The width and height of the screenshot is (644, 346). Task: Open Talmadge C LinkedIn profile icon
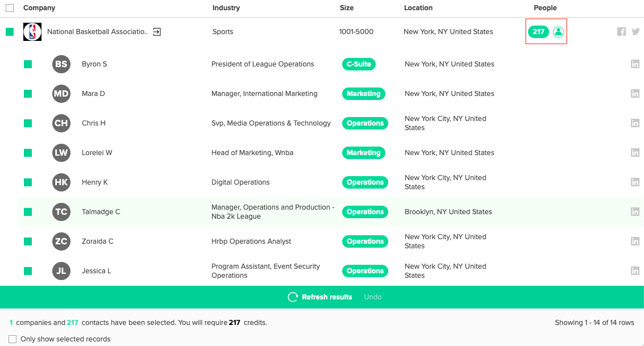[x=635, y=212]
